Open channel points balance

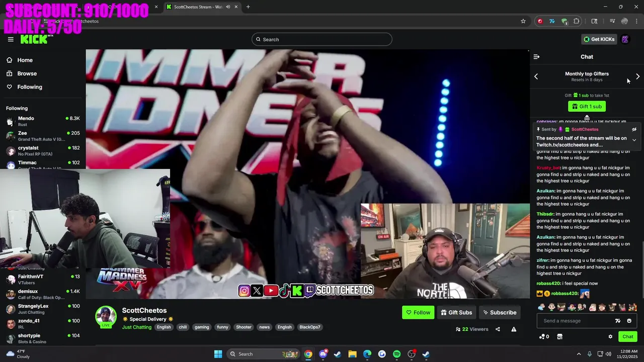pos(544,336)
